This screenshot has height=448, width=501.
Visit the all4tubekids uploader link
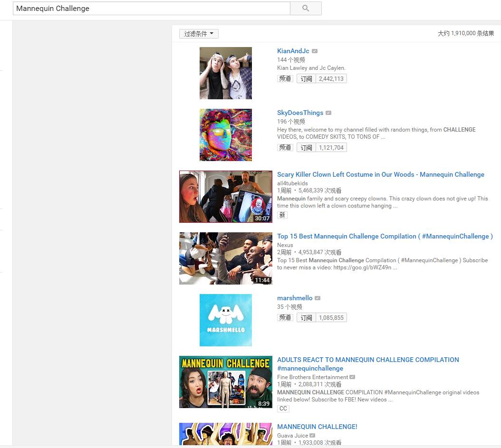click(x=292, y=183)
